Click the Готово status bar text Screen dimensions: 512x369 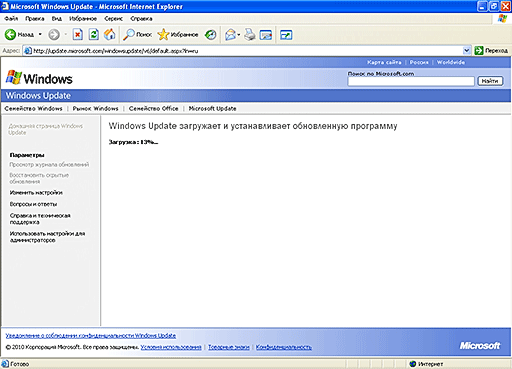[19, 364]
